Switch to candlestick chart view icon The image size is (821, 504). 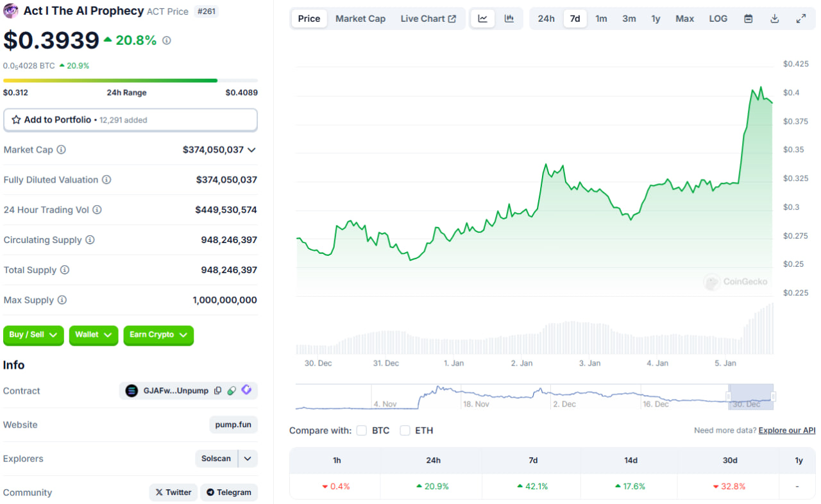tap(509, 19)
